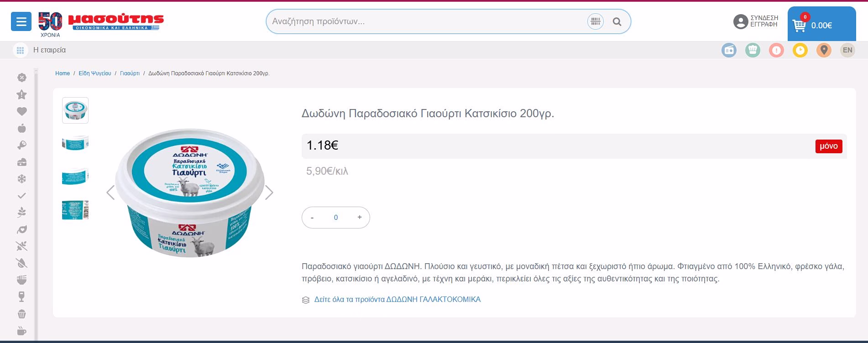Open the hamburger main menu
The height and width of the screenshot is (343, 868).
[21, 21]
